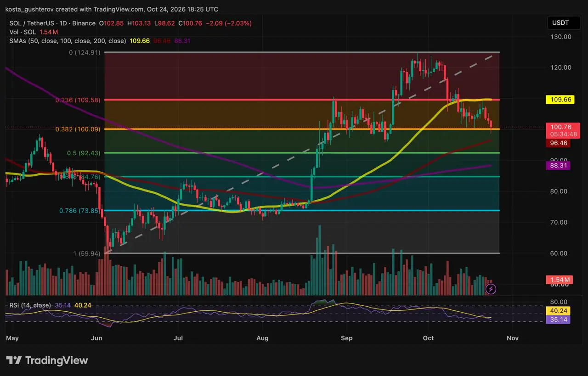Click the O102.85 open value in header

[112, 23]
